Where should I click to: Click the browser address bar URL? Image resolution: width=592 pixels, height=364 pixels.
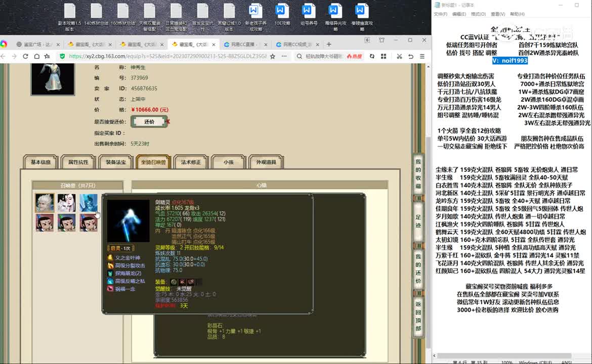(x=167, y=56)
